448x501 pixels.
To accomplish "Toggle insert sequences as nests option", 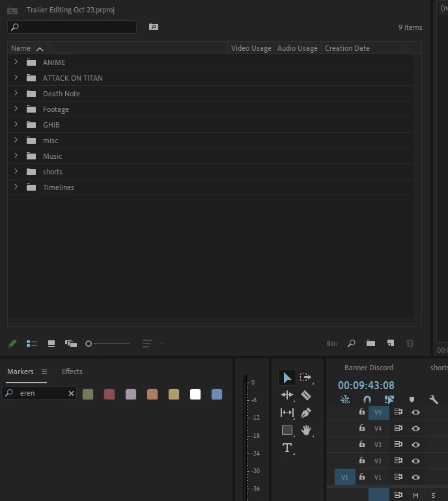I will 345,399.
